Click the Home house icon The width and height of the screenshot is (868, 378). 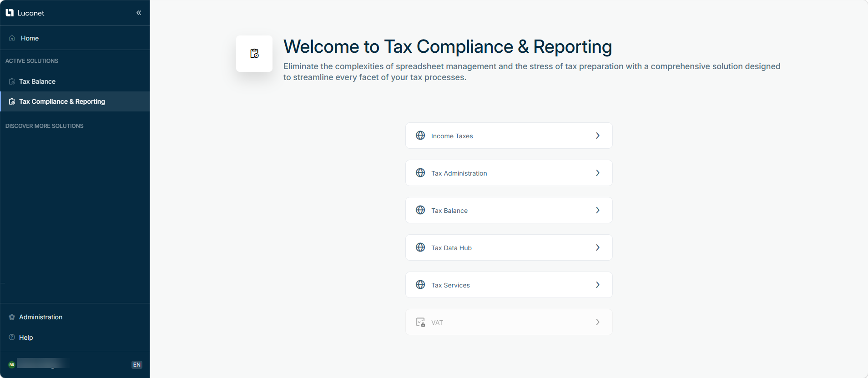tap(12, 38)
